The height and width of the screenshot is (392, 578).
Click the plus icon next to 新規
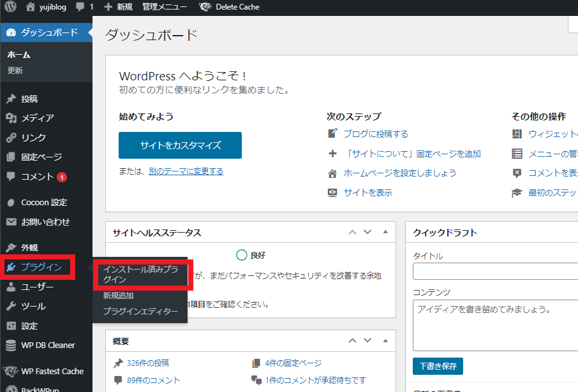(x=108, y=7)
